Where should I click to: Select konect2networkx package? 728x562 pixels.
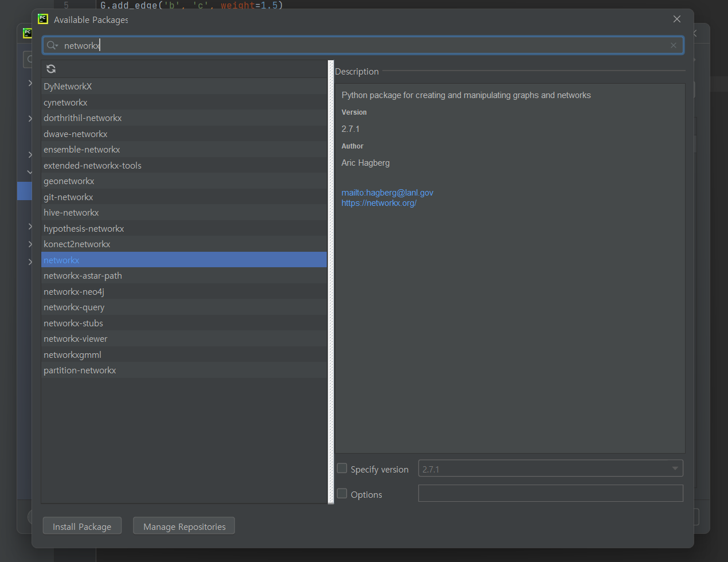click(x=184, y=244)
